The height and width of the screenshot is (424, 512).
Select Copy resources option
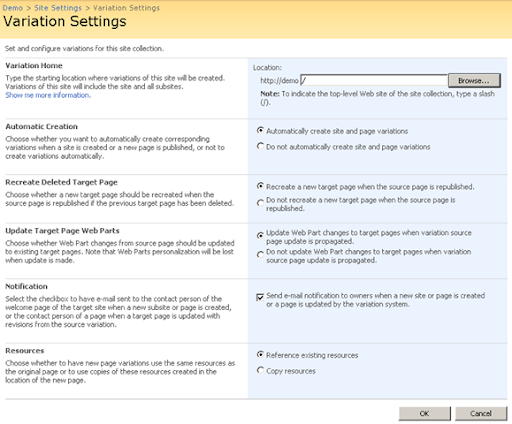click(260, 370)
